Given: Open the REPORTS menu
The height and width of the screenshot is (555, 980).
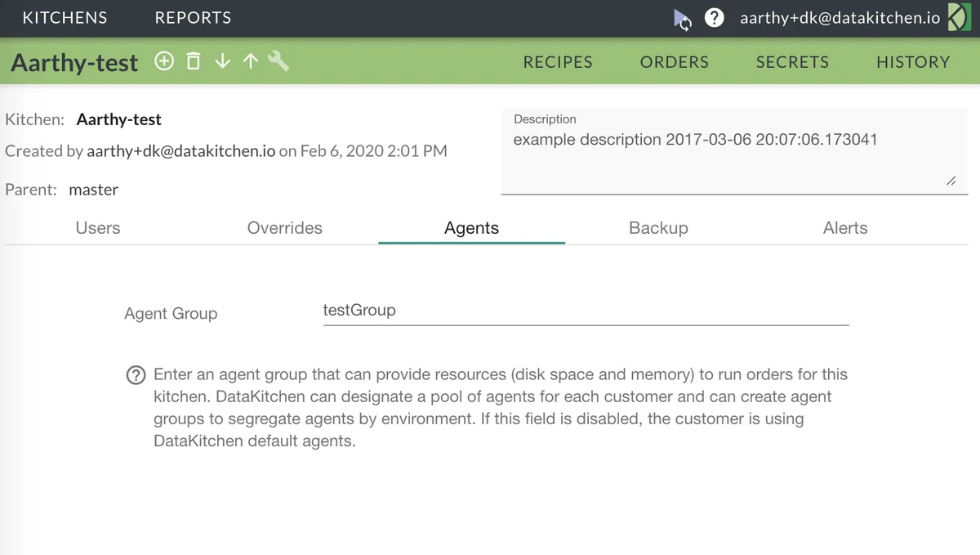Looking at the screenshot, I should click(x=193, y=18).
